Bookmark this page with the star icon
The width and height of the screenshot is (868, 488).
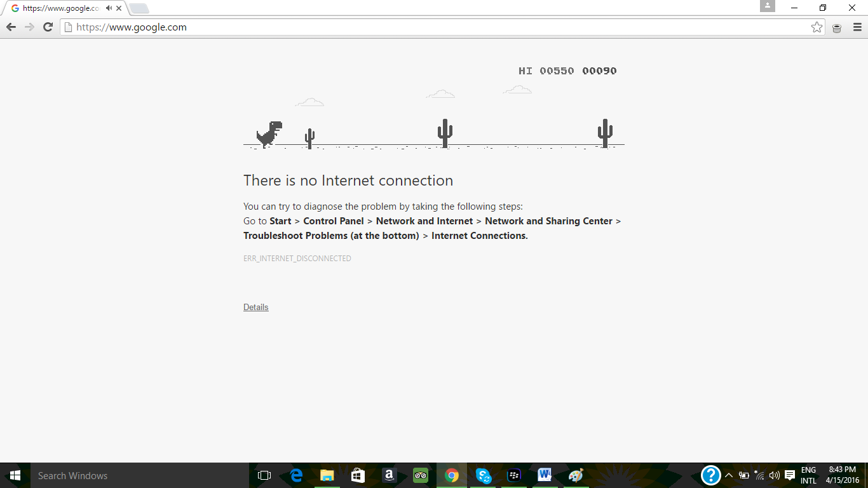(817, 27)
